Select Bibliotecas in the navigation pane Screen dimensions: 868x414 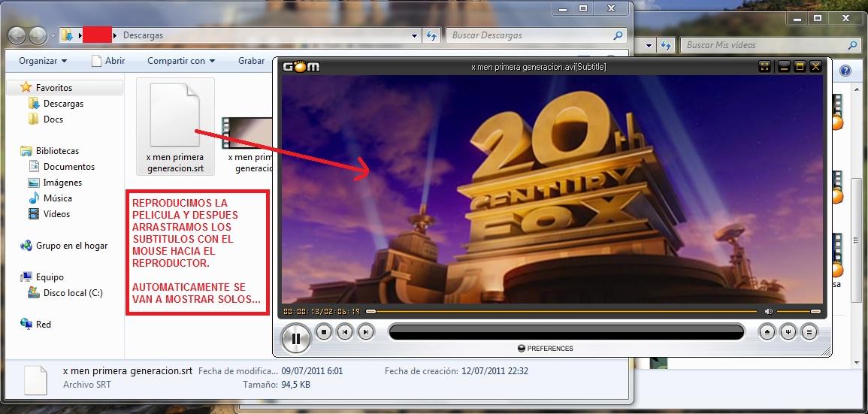tap(57, 150)
